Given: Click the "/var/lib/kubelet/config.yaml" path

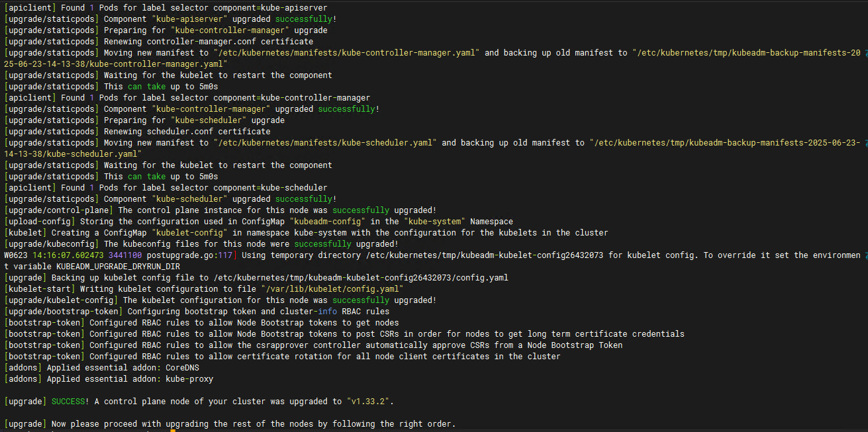Looking at the screenshot, I should click(333, 288).
